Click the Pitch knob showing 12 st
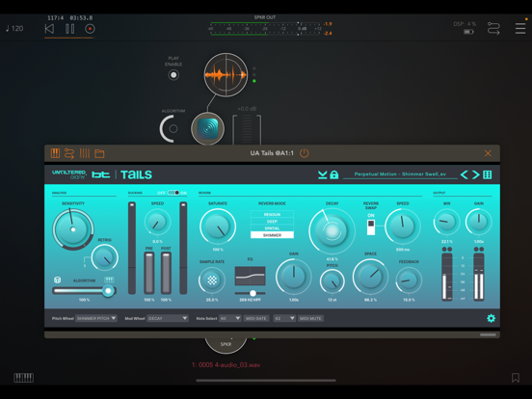The height and width of the screenshot is (399, 532). [332, 281]
